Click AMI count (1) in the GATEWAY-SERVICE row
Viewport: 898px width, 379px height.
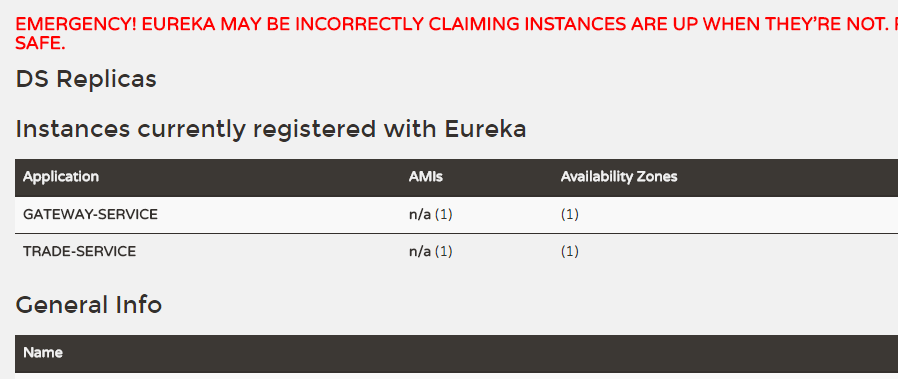tap(444, 214)
